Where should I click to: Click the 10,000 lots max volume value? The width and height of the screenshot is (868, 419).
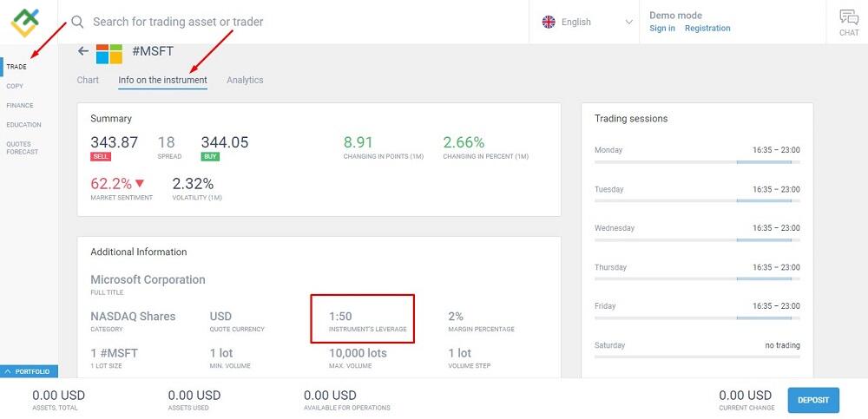[x=358, y=352]
